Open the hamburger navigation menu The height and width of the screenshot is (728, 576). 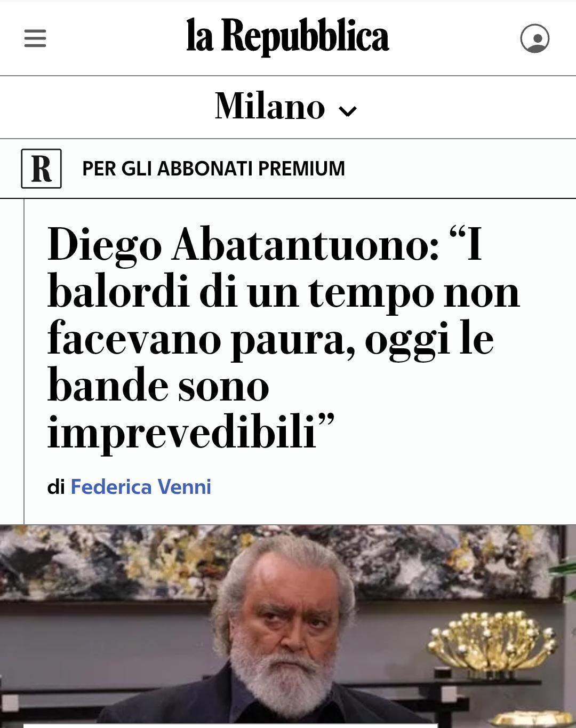35,38
